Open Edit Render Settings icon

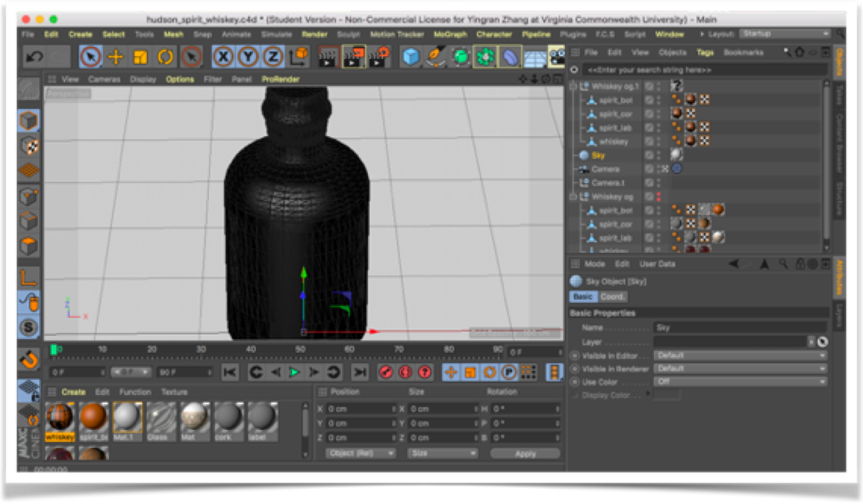pos(379,57)
